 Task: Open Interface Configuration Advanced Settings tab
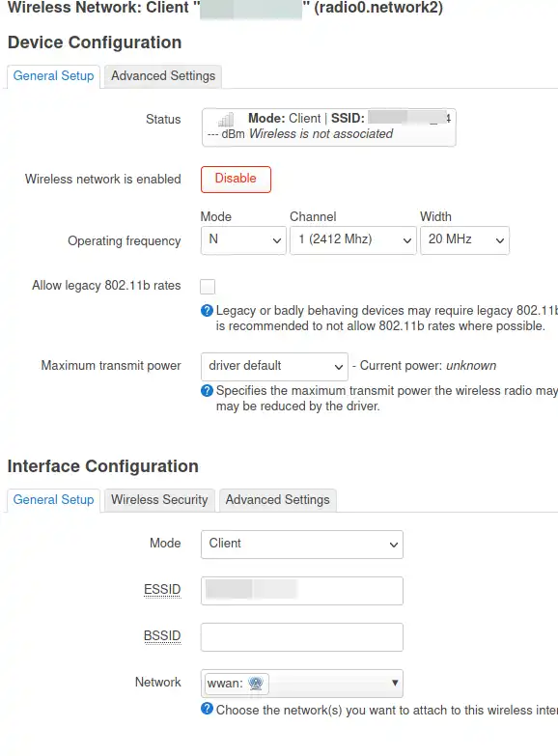[x=278, y=500]
